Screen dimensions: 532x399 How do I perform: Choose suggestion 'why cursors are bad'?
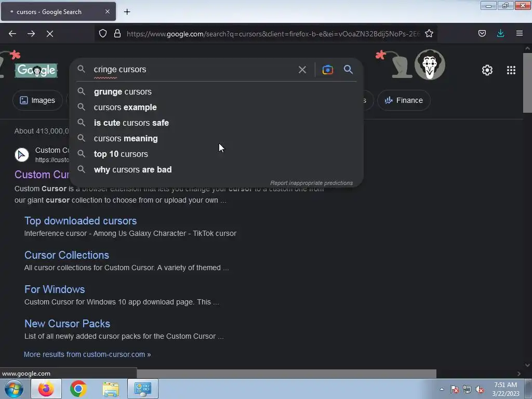[x=217, y=170]
